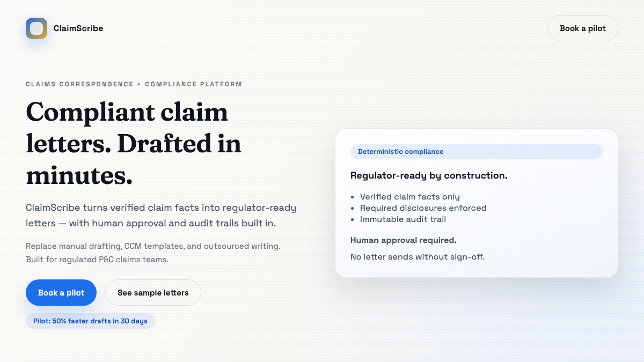Select the compliance feature card
The width and height of the screenshot is (644, 362).
[477, 203]
